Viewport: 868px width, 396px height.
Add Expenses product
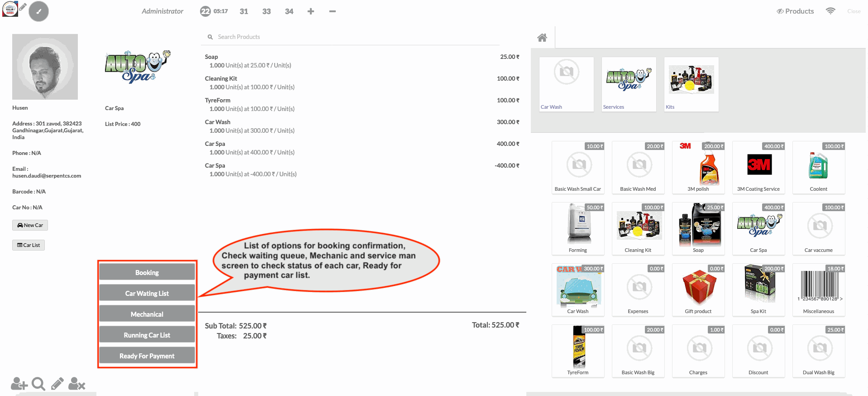(638, 290)
